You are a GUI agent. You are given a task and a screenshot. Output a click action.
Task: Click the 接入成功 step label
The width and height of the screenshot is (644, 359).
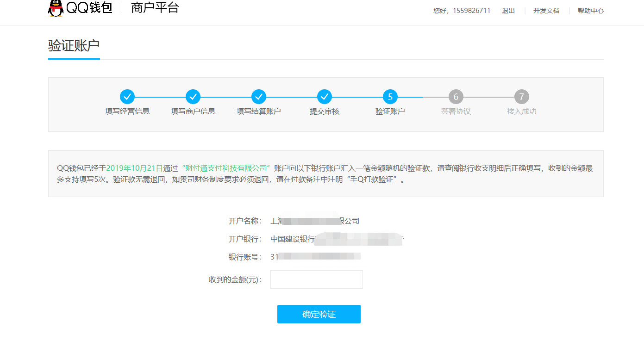tap(522, 111)
